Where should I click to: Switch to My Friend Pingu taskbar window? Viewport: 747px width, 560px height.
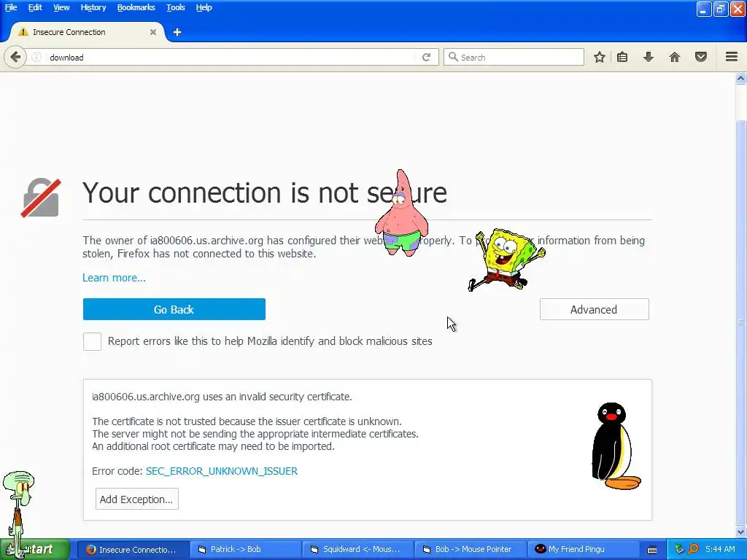pos(583,550)
